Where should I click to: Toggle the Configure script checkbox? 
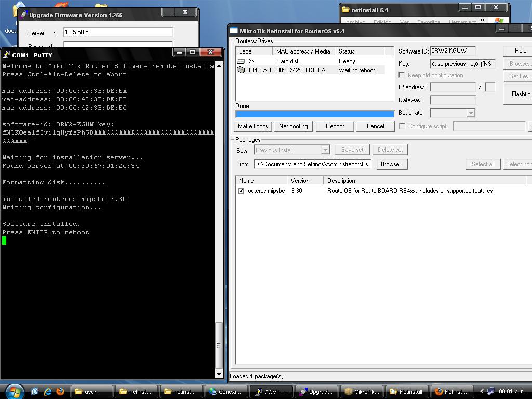click(402, 126)
